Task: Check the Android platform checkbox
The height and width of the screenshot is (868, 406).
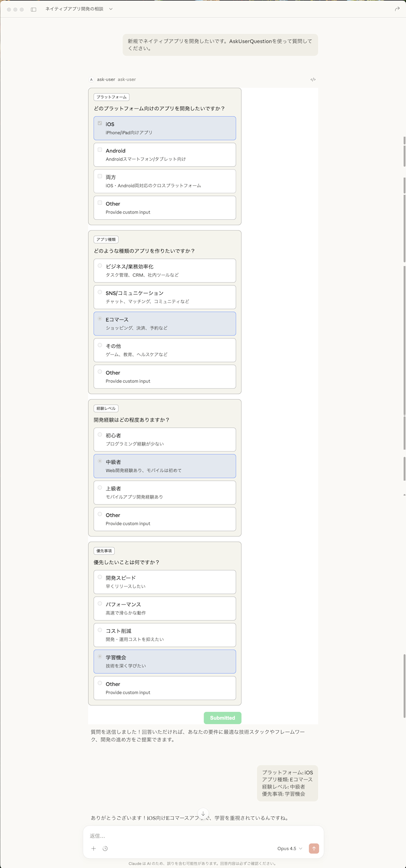Action: 100,150
